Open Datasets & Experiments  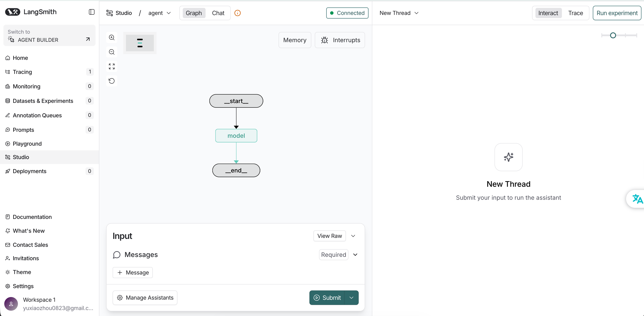click(x=49, y=101)
